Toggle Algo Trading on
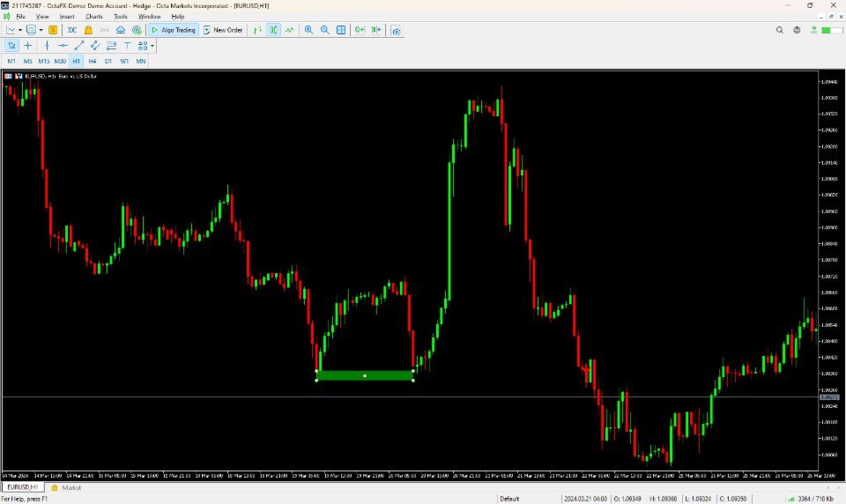 [x=174, y=30]
